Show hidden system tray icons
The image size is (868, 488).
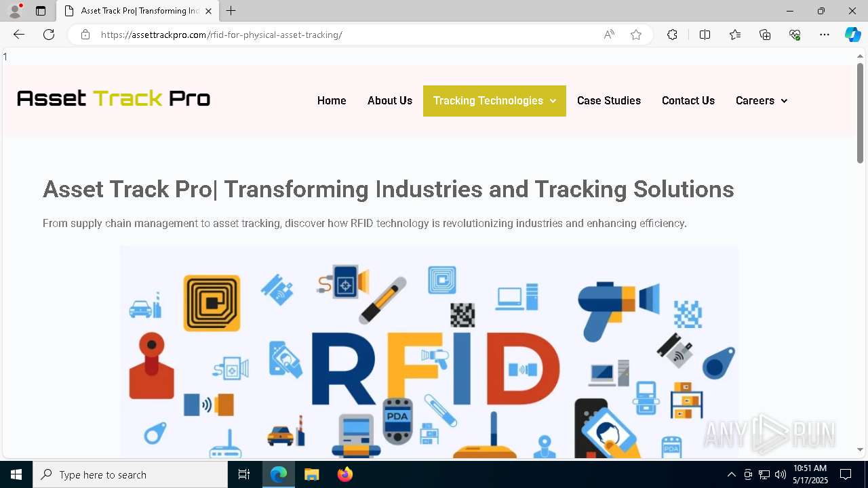point(731,474)
